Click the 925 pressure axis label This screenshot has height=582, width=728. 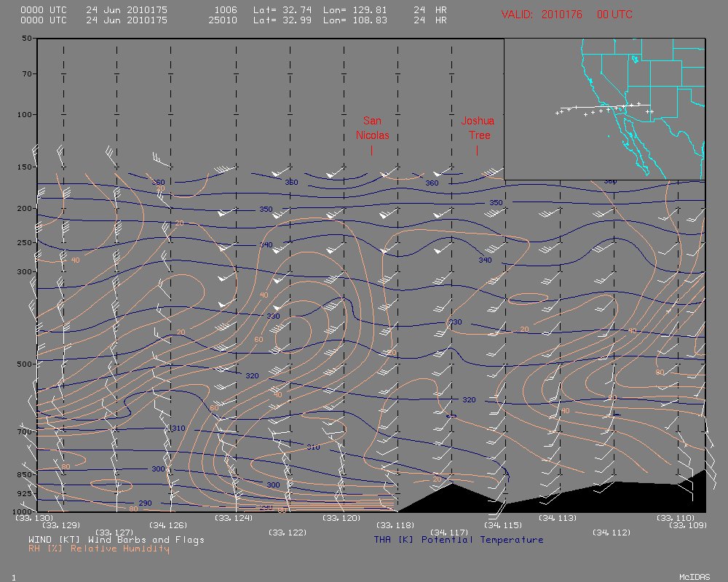(25, 493)
